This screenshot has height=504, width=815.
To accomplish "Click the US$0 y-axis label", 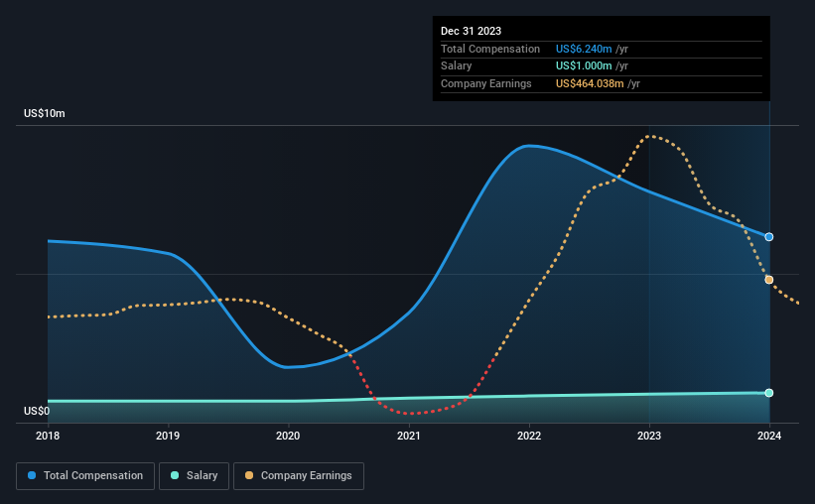I will point(37,411).
